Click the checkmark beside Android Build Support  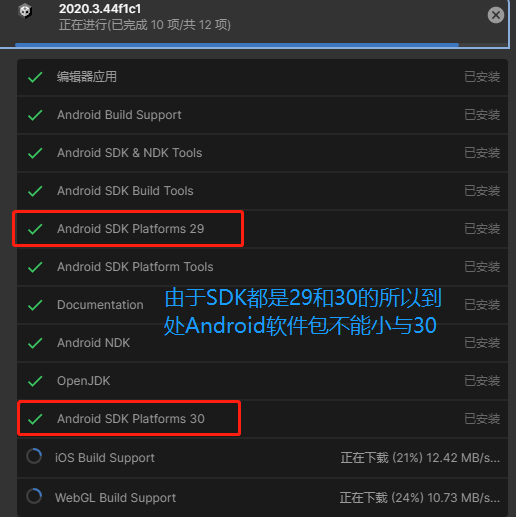click(35, 115)
